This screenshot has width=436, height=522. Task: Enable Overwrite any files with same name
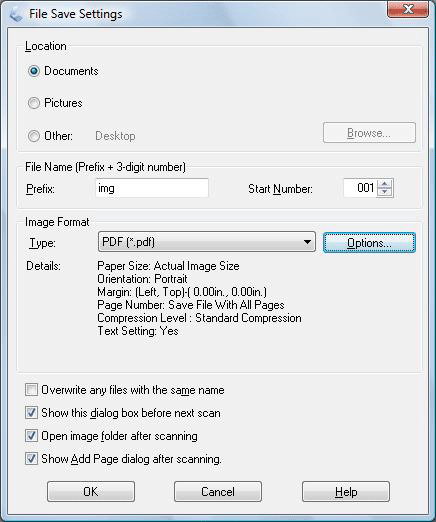click(x=32, y=390)
